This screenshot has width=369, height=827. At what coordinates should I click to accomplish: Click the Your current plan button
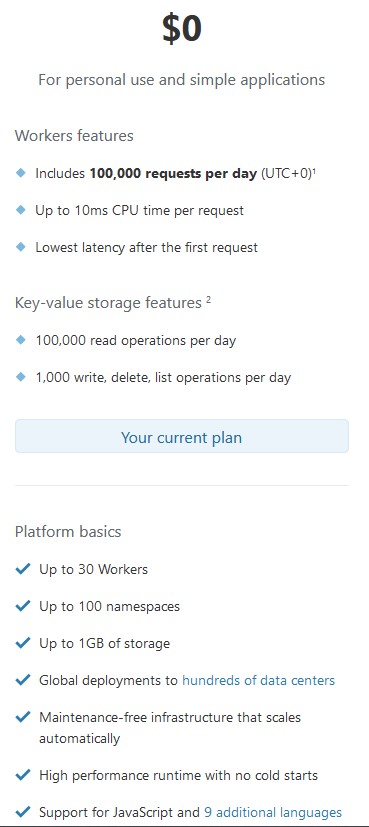tap(182, 436)
